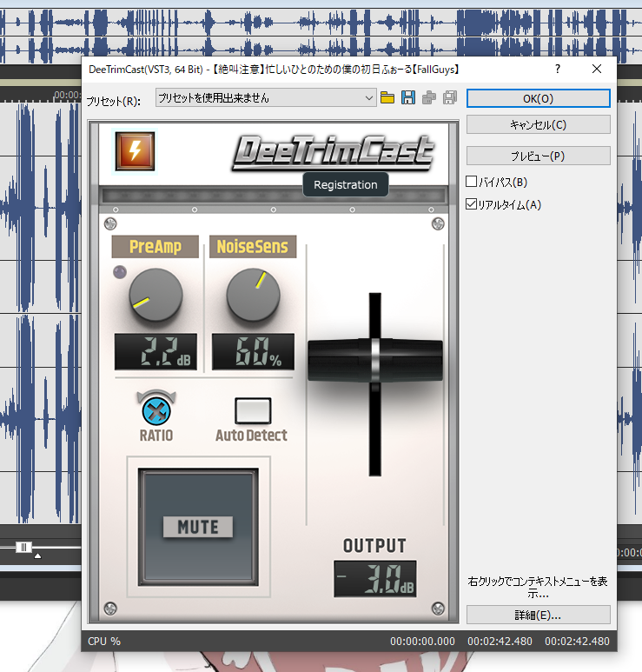Click the white marker triangle under the zoom slider
642x672 pixels.
(x=37, y=556)
